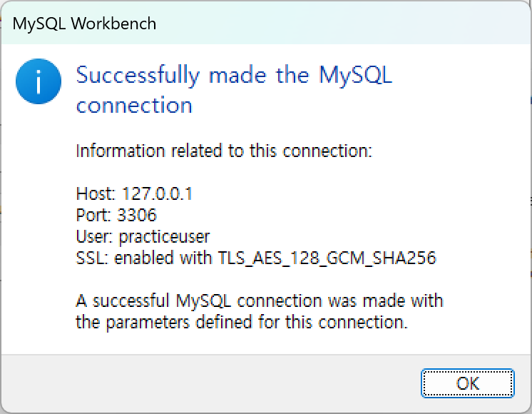Click the word 'connection' in the blue heading
The height and width of the screenshot is (414, 532).
pos(134,105)
